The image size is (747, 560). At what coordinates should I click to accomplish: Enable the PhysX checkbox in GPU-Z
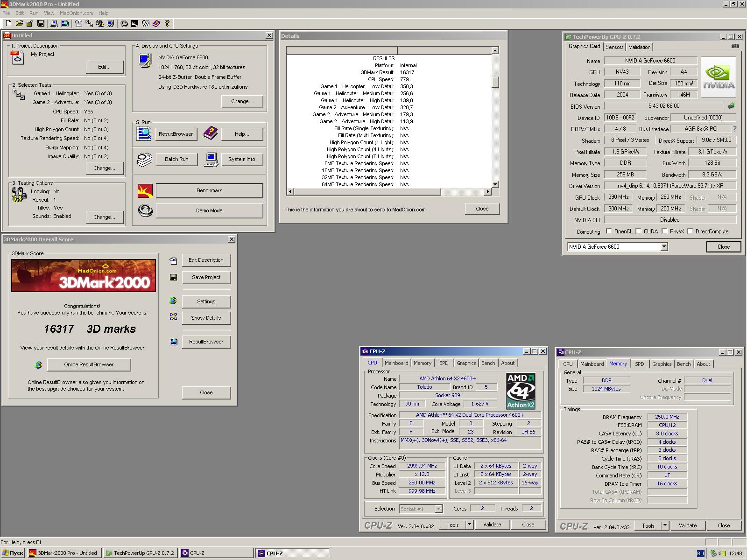tap(664, 231)
